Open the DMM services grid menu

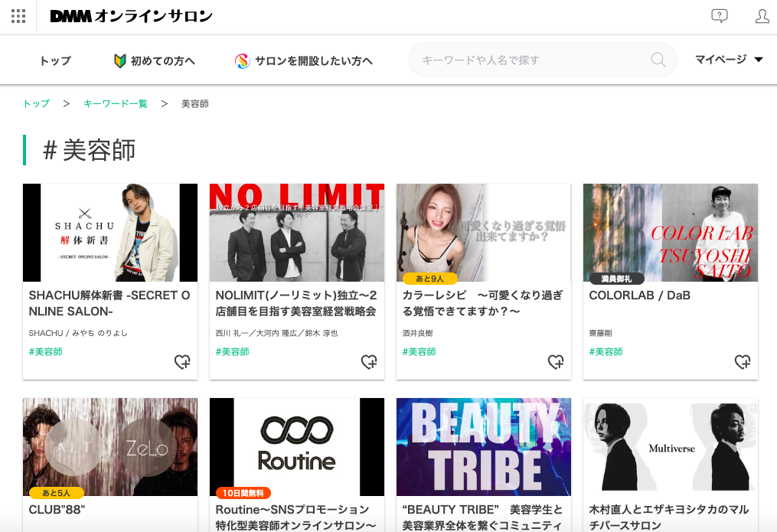click(x=18, y=16)
